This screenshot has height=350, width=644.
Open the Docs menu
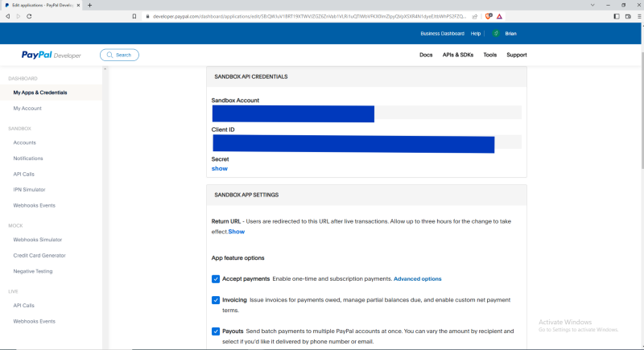pos(426,55)
